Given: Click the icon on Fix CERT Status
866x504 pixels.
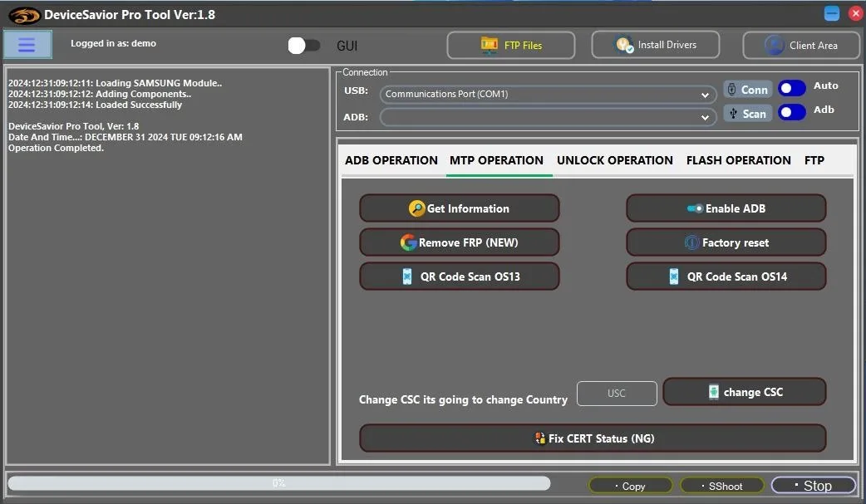Looking at the screenshot, I should tap(540, 438).
